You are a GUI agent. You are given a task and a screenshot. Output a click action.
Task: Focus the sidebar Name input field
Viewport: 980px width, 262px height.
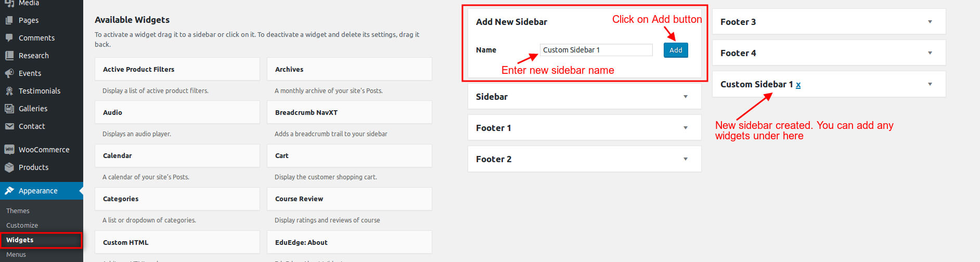[x=596, y=50]
